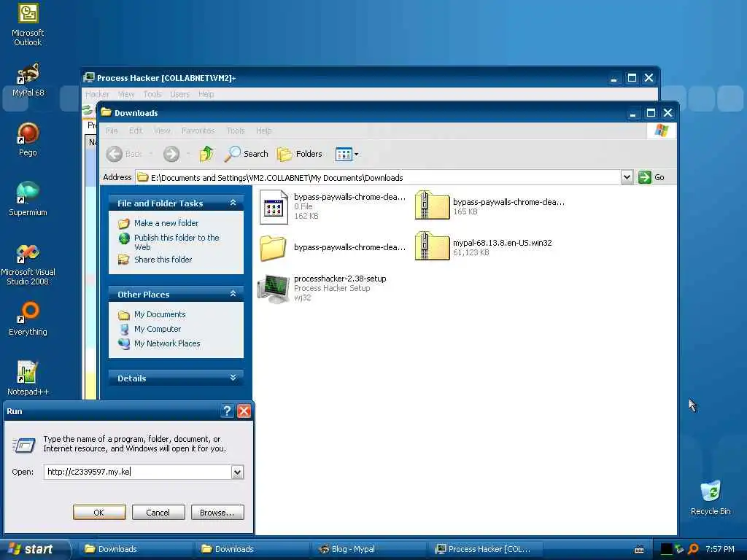Select the Notepad++ desktop shortcut

coord(28,378)
